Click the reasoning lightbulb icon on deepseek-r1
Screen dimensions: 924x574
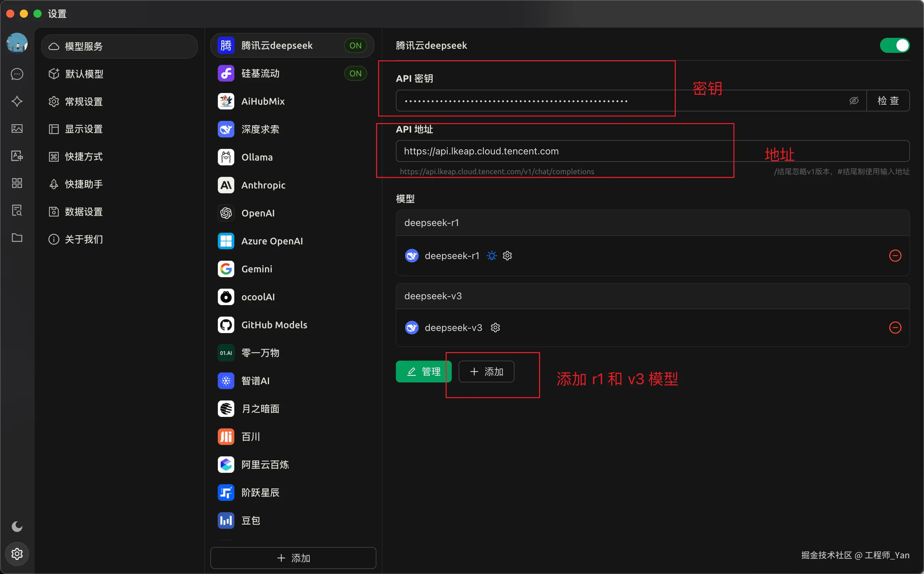coord(491,256)
